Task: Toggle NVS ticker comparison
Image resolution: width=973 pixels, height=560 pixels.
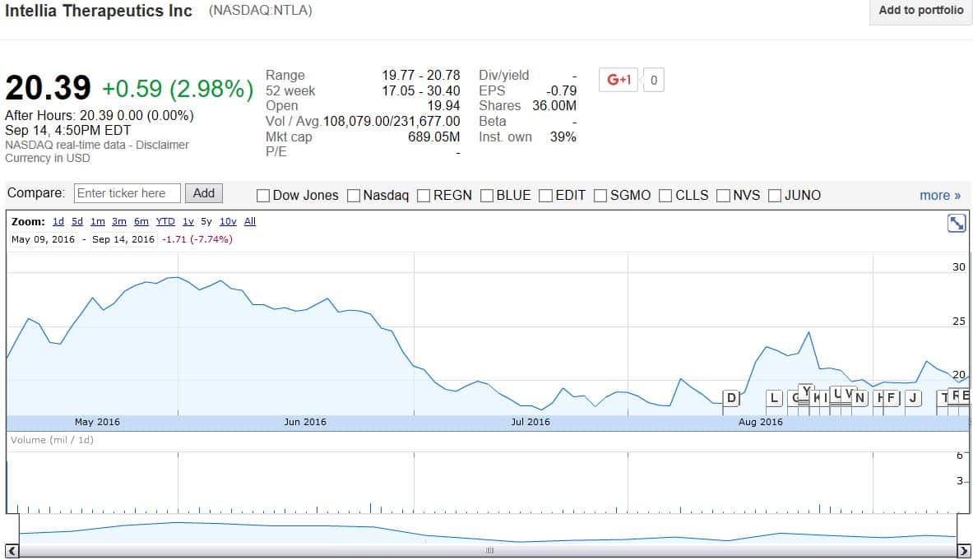Action: (x=724, y=196)
